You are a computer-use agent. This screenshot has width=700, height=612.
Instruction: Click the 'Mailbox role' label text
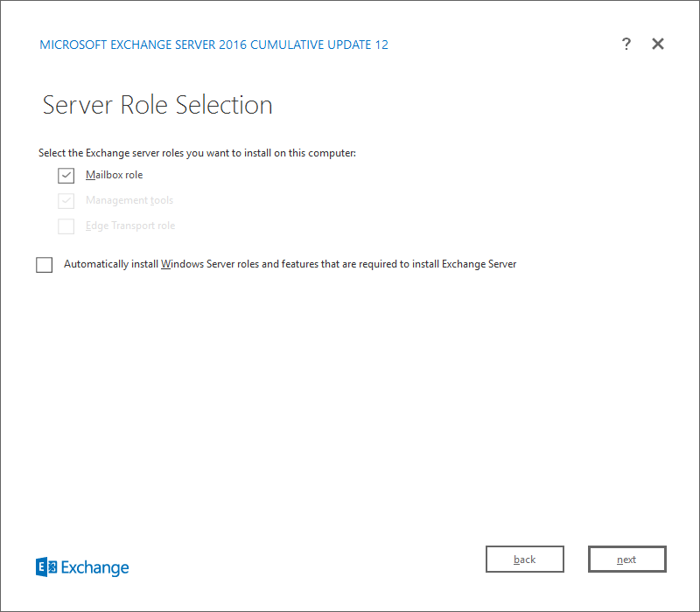[x=115, y=175]
